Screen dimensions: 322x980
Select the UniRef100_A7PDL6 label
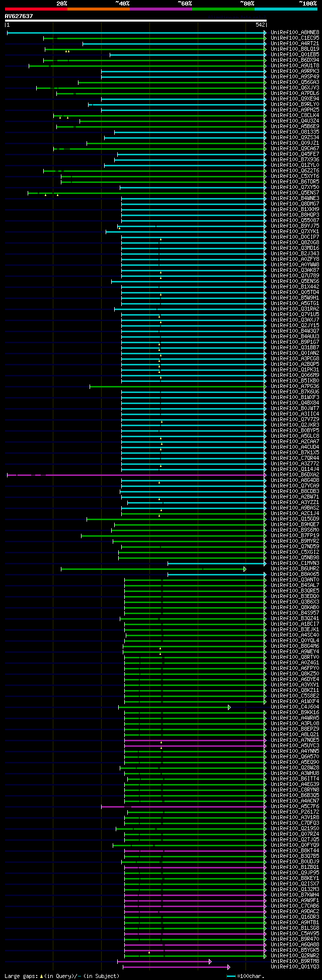(295, 93)
